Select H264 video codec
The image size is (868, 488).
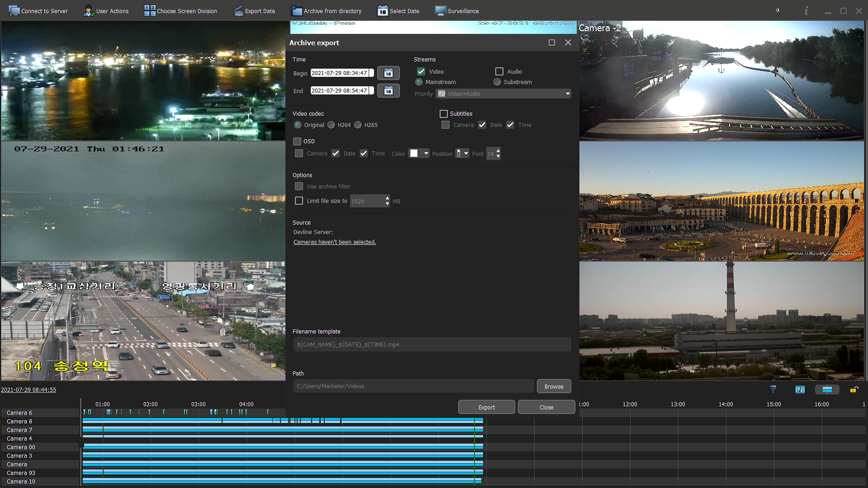coord(331,125)
